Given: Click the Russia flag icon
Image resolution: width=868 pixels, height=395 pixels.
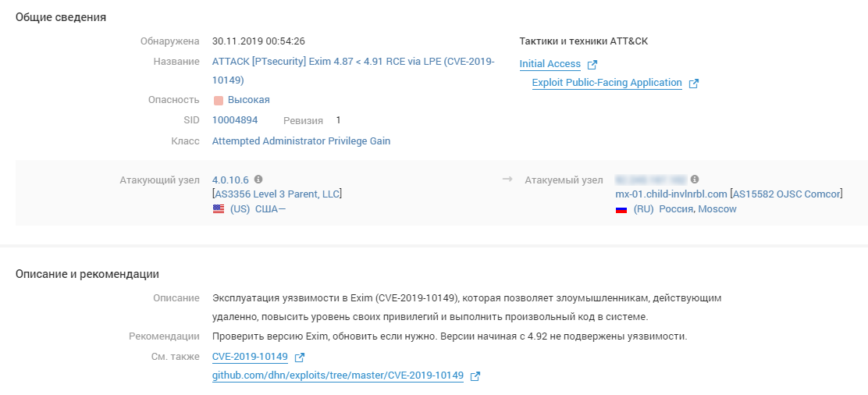Looking at the screenshot, I should [x=621, y=209].
